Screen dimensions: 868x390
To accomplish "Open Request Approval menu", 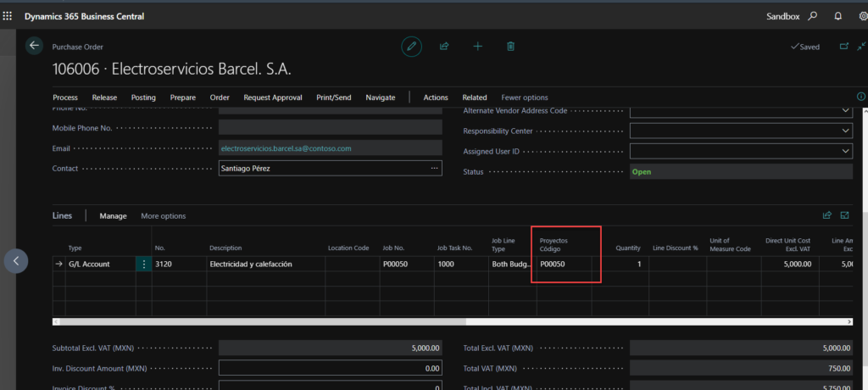I will 273,97.
